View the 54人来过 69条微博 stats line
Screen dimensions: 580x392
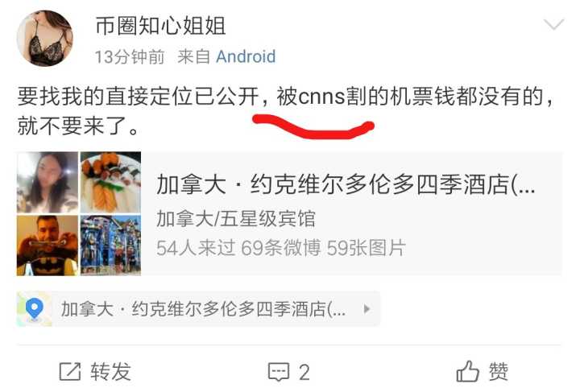click(281, 248)
